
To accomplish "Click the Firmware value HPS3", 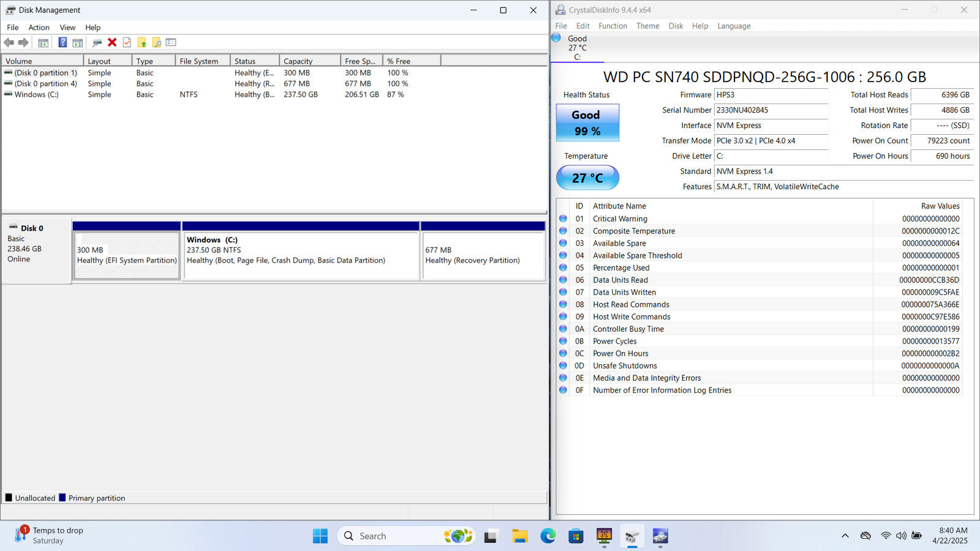I will pyautogui.click(x=771, y=95).
